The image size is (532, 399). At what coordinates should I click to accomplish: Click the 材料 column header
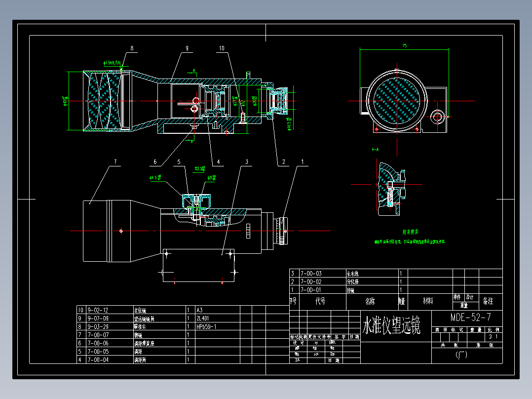click(x=428, y=301)
